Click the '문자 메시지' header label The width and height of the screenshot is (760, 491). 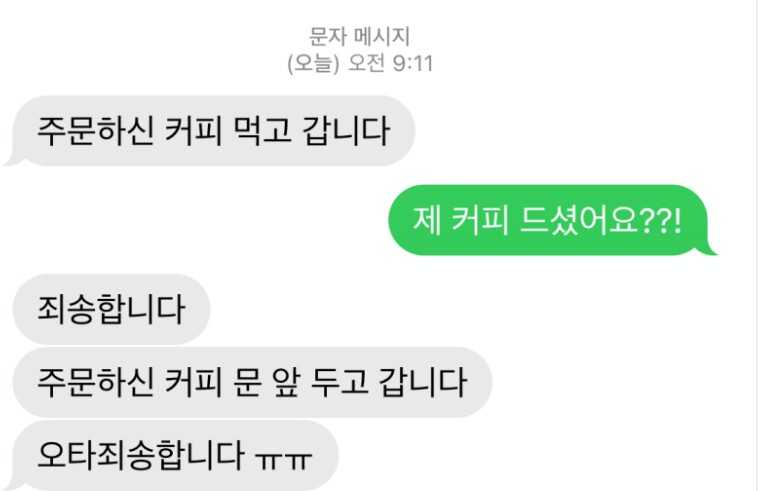click(360, 37)
